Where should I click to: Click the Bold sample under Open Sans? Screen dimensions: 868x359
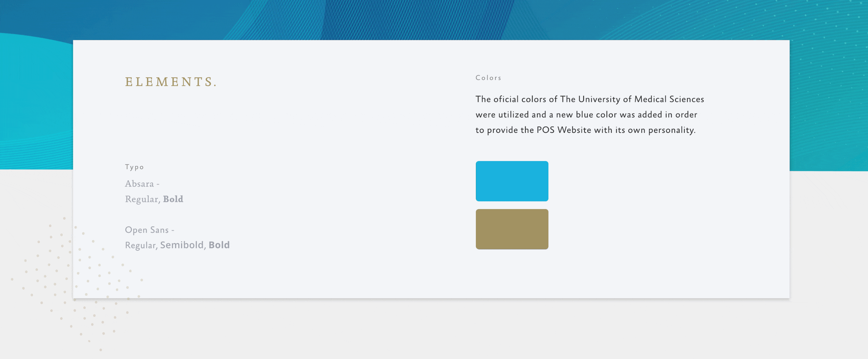219,245
